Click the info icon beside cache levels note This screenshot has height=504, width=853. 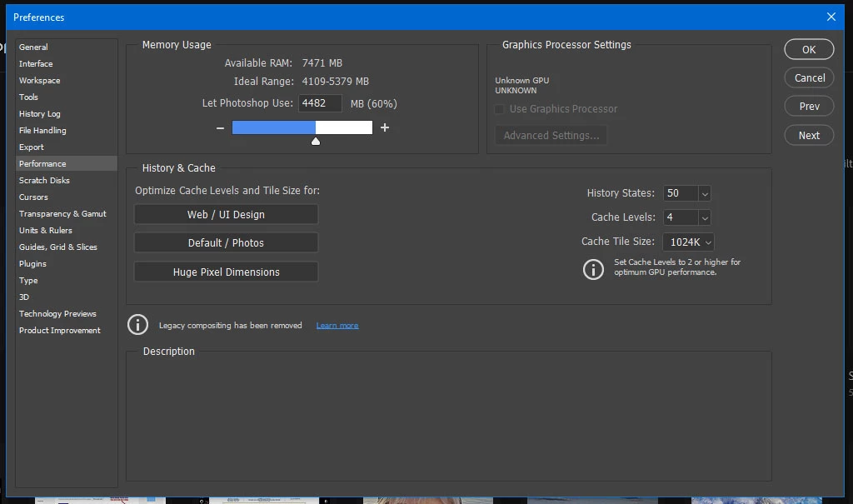(593, 269)
